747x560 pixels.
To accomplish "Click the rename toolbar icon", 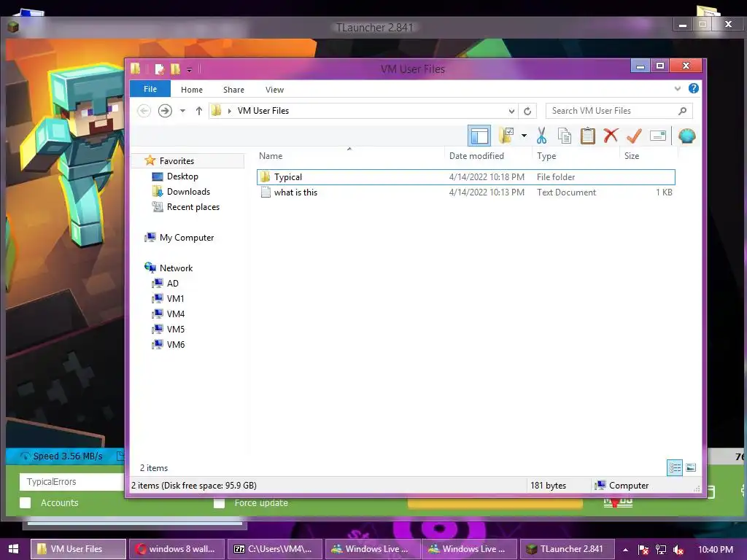I will [657, 136].
